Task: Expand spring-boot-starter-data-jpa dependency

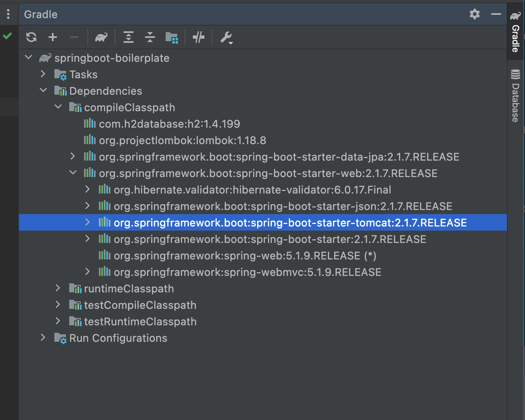Action: click(73, 156)
